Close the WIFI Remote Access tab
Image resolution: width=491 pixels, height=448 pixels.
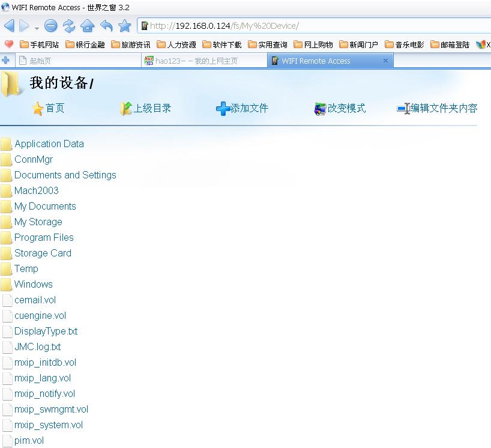coord(385,61)
